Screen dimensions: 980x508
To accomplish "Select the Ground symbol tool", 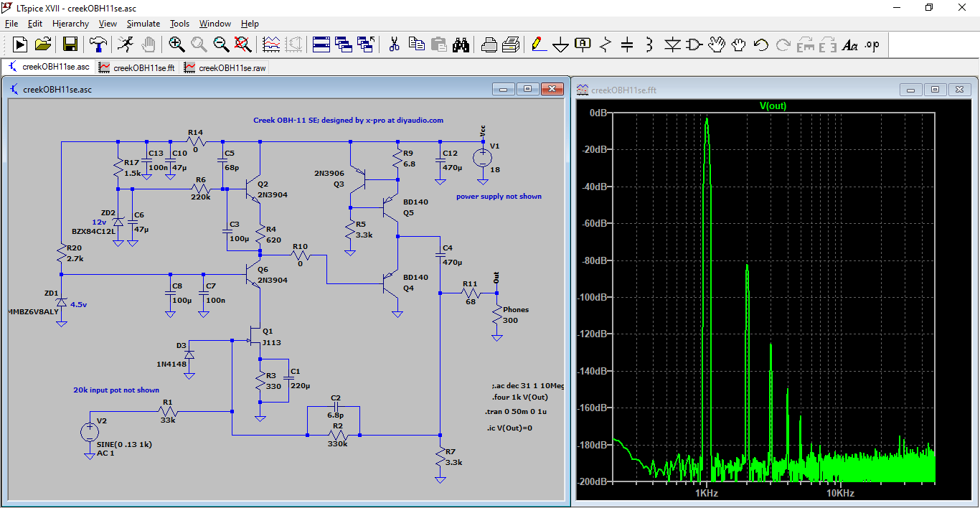I will coord(561,45).
